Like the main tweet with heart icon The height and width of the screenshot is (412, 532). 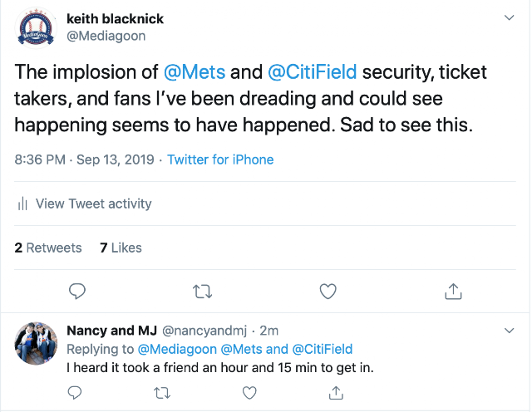click(328, 292)
